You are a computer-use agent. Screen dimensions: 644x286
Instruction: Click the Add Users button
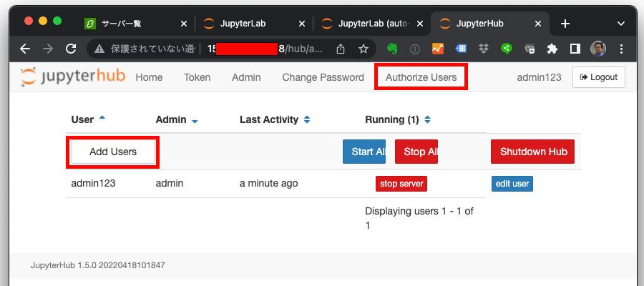pos(113,152)
